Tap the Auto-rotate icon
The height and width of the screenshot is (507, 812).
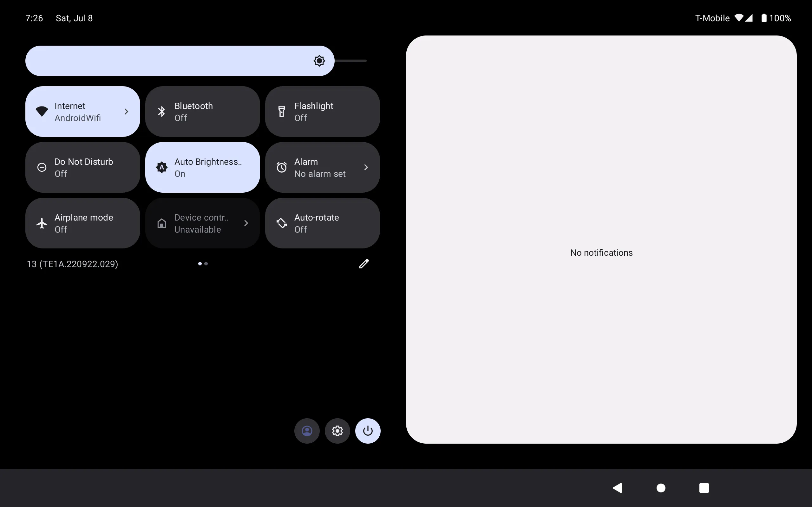[x=281, y=222]
